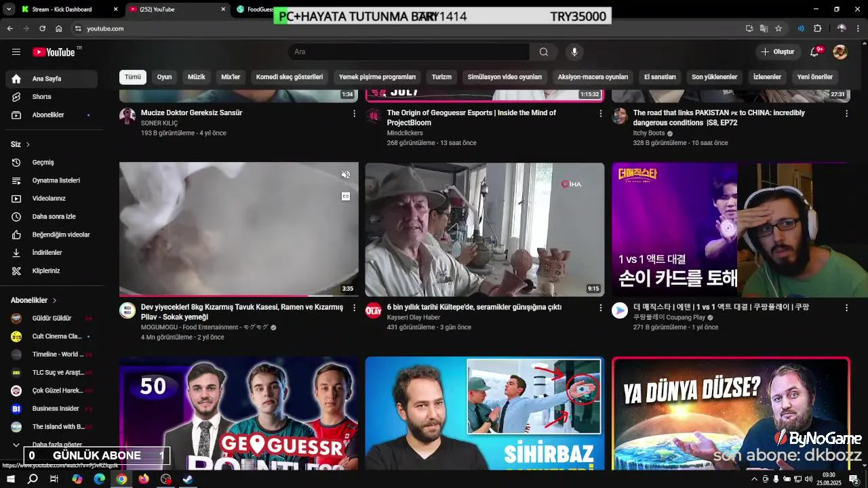Open options menu for PAKISTAN to CHINA video
This screenshot has height=488, width=868.
846,114
